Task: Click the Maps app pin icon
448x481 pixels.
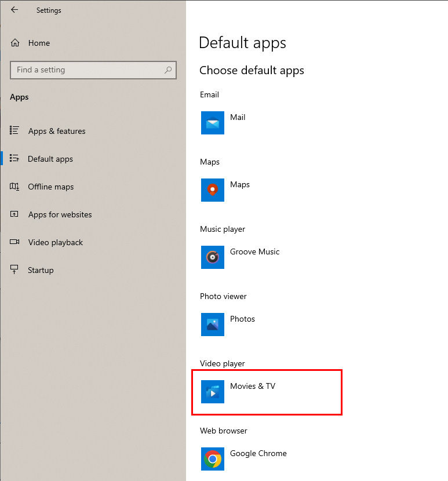Action: [x=213, y=190]
